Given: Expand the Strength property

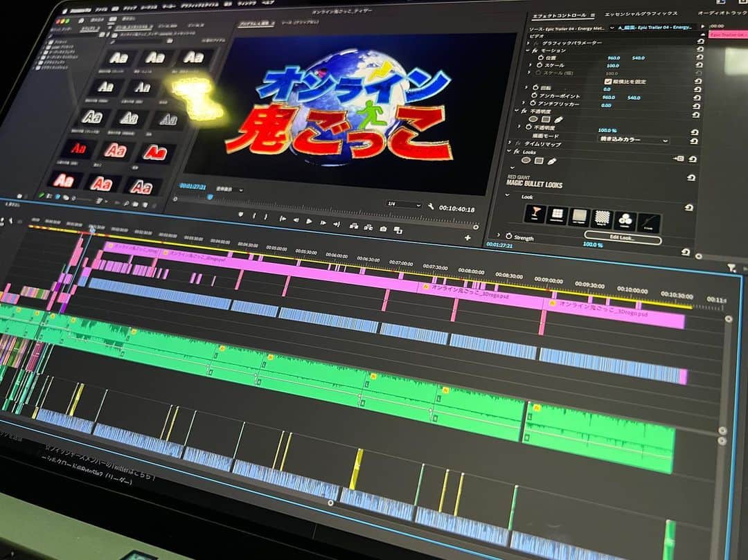Looking at the screenshot, I should (x=499, y=235).
